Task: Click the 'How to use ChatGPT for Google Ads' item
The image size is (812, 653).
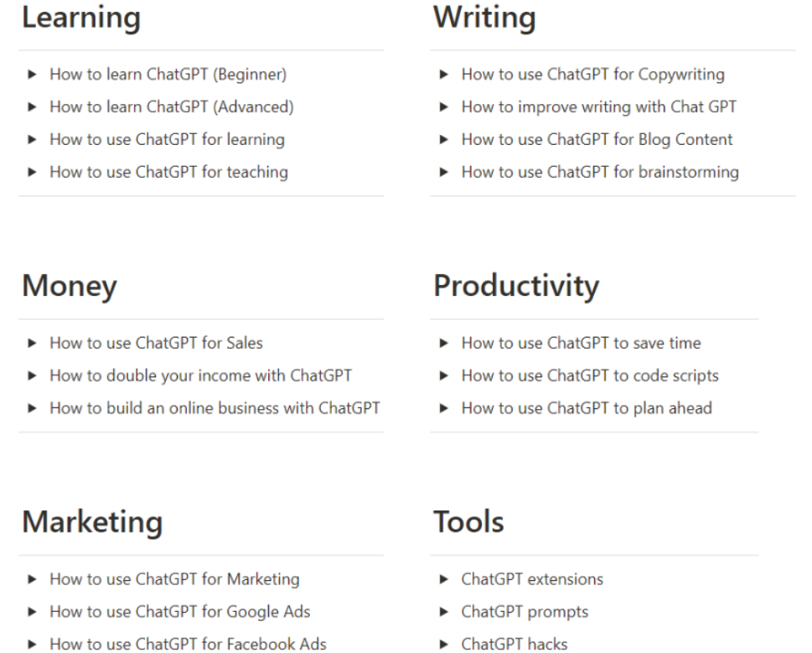Action: pyautogui.click(x=179, y=612)
